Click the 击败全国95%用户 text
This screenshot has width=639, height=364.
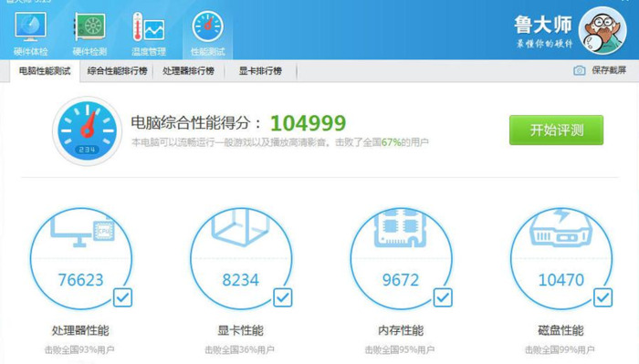point(400,349)
